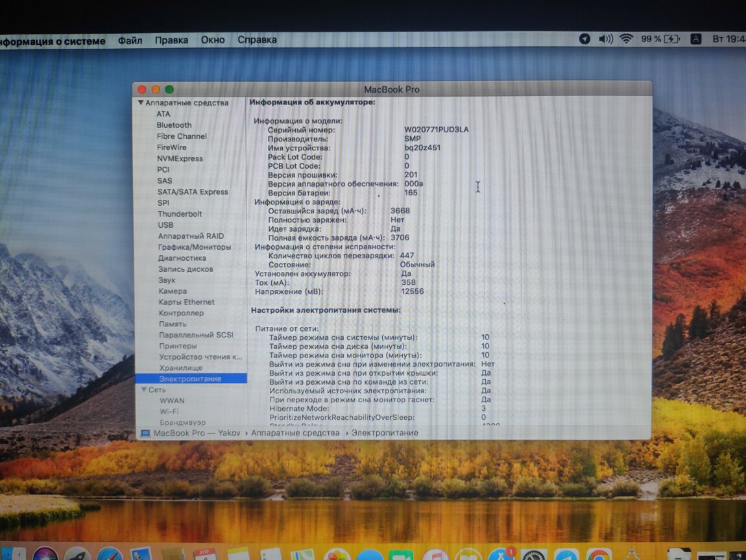This screenshot has height=560, width=746.
Task: Launch Safari from the Dock
Action: click(110, 554)
